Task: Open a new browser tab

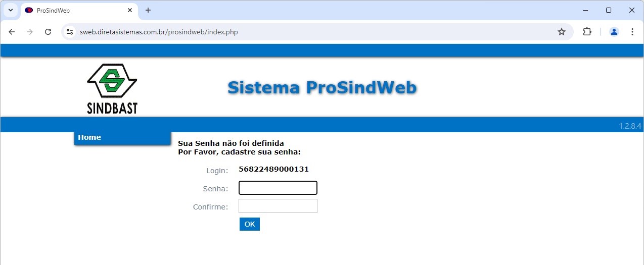Action: (x=148, y=10)
